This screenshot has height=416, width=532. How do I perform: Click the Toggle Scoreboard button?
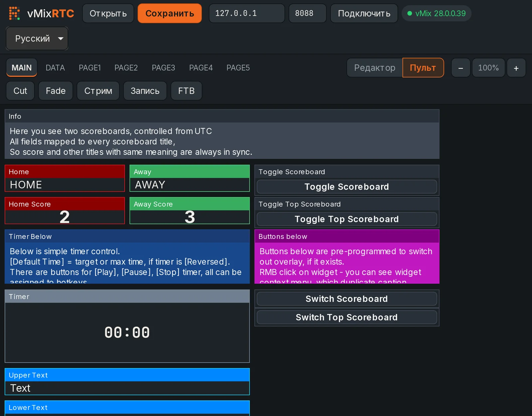click(x=347, y=187)
